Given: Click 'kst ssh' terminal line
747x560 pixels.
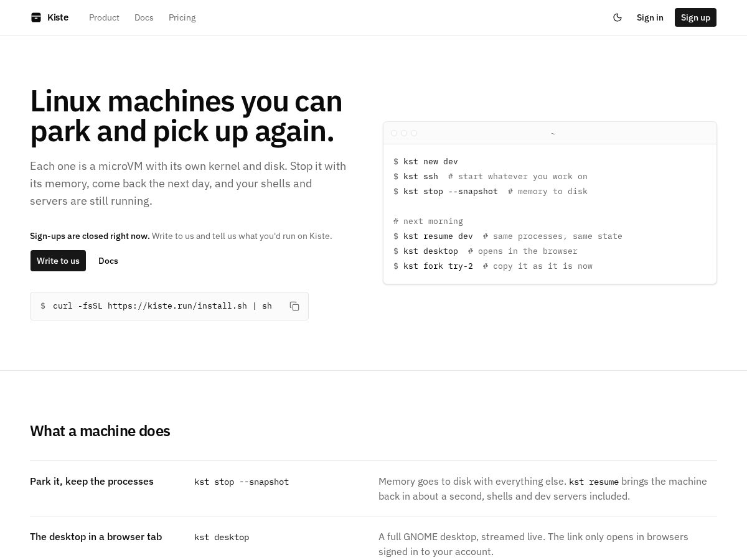Looking at the screenshot, I should point(490,177).
